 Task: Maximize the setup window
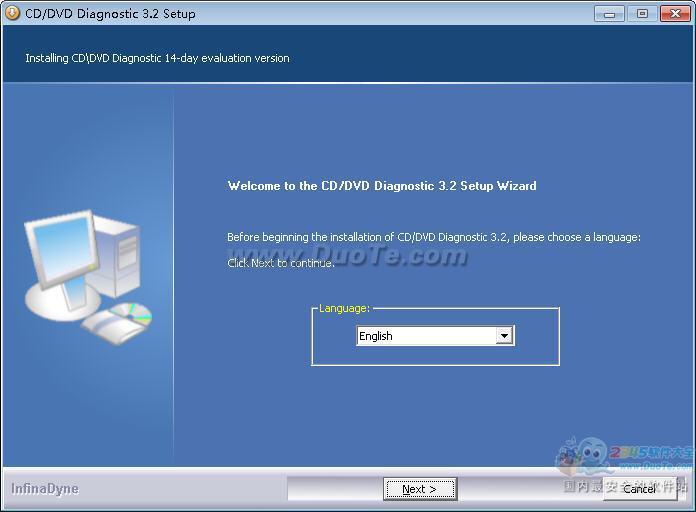642,13
